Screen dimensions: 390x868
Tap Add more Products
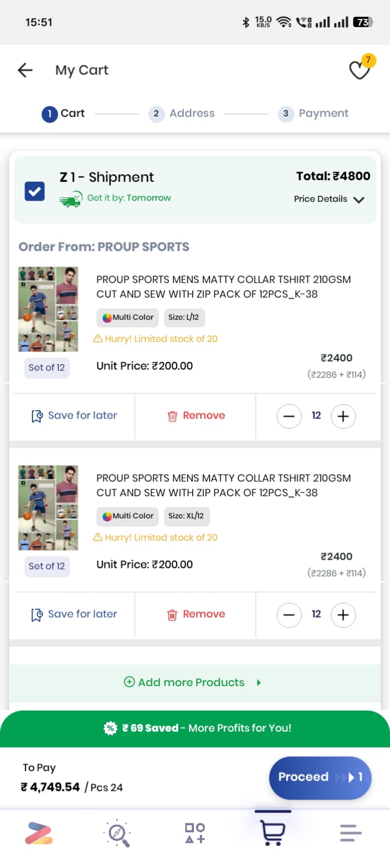coord(191,682)
